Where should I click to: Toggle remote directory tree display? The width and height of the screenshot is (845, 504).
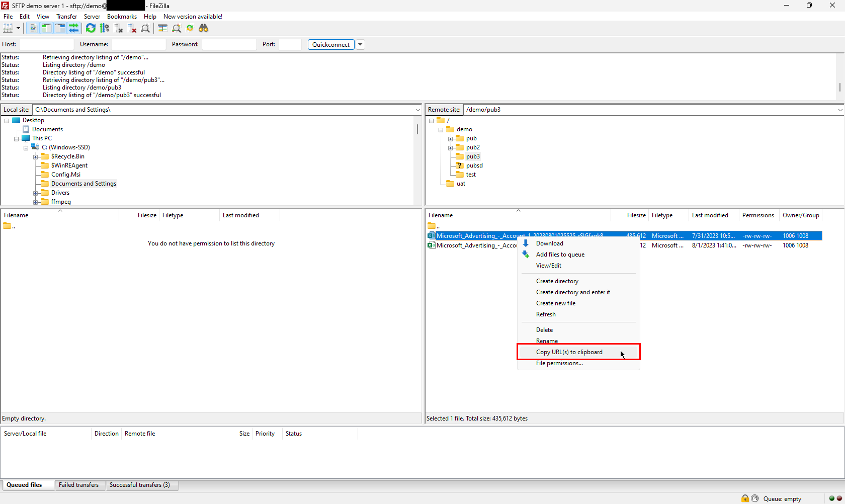[60, 28]
